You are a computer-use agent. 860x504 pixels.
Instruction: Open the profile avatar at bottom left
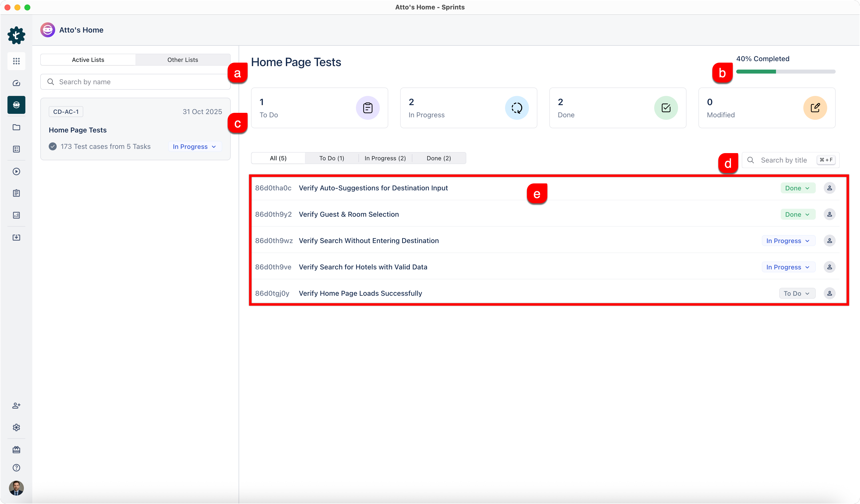[16, 488]
